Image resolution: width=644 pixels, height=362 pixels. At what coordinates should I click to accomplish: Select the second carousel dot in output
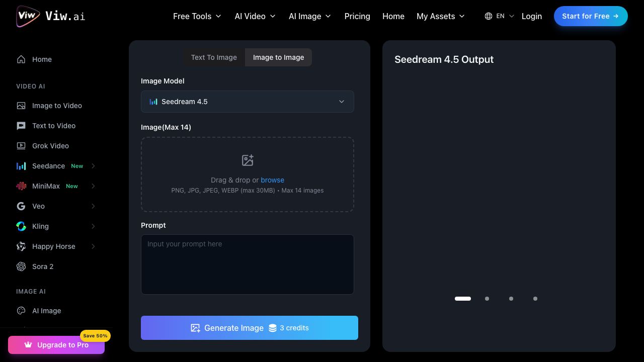(x=487, y=299)
